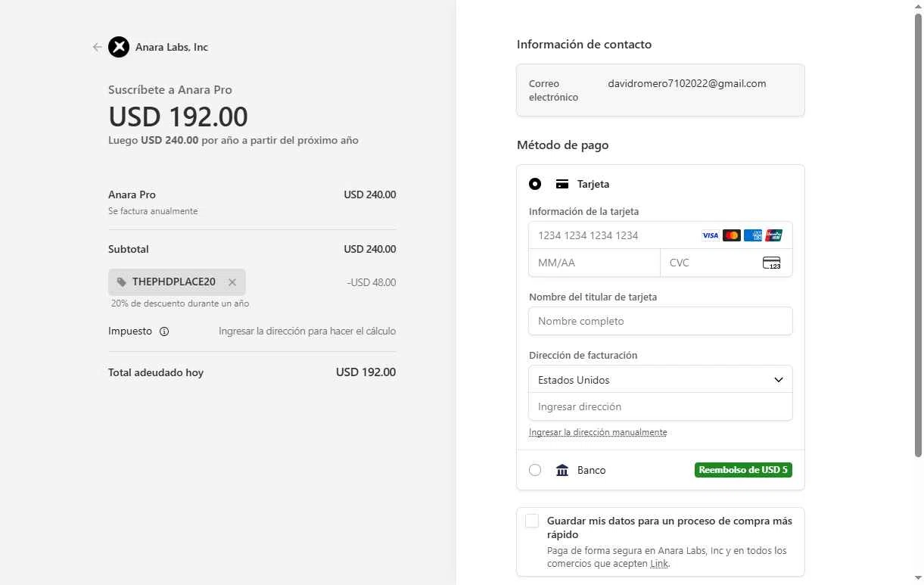The width and height of the screenshot is (924, 585).
Task: Click the Reembolso de USD 5 badge
Action: click(743, 470)
